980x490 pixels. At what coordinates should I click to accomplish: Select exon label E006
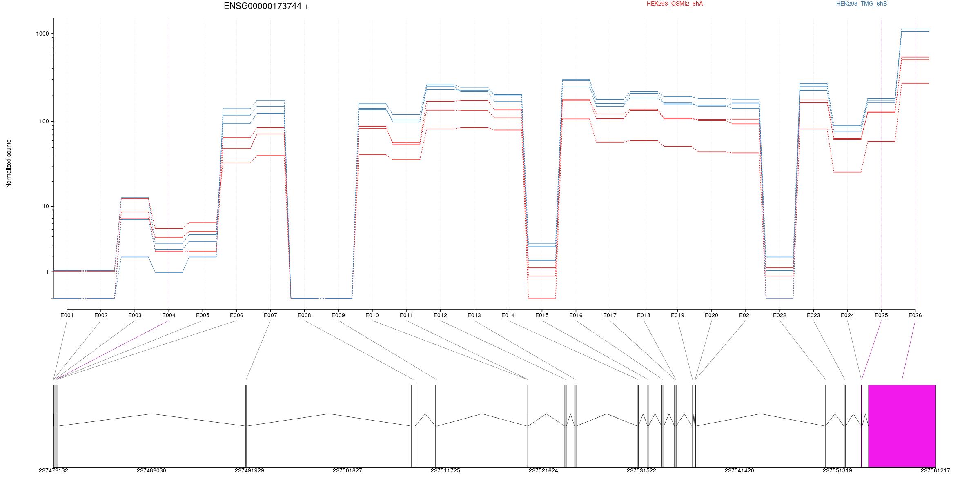(236, 315)
